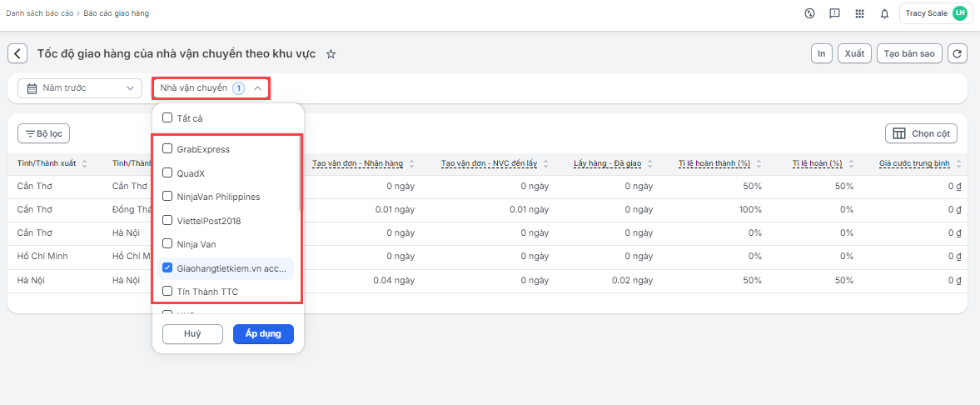The image size is (980, 405).
Task: Check the GrabExpress carrier option
Action: 167,149
